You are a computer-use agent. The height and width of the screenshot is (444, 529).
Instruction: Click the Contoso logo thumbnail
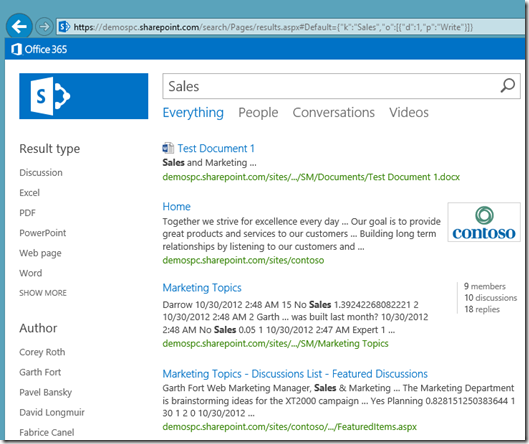click(484, 222)
